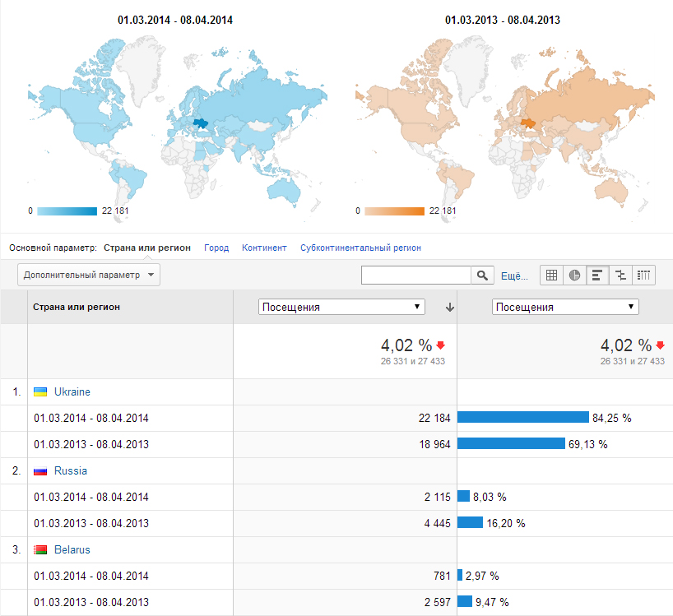This screenshot has height=616, width=673.
Task: Select the horizontal bar performance view
Action: (x=597, y=276)
